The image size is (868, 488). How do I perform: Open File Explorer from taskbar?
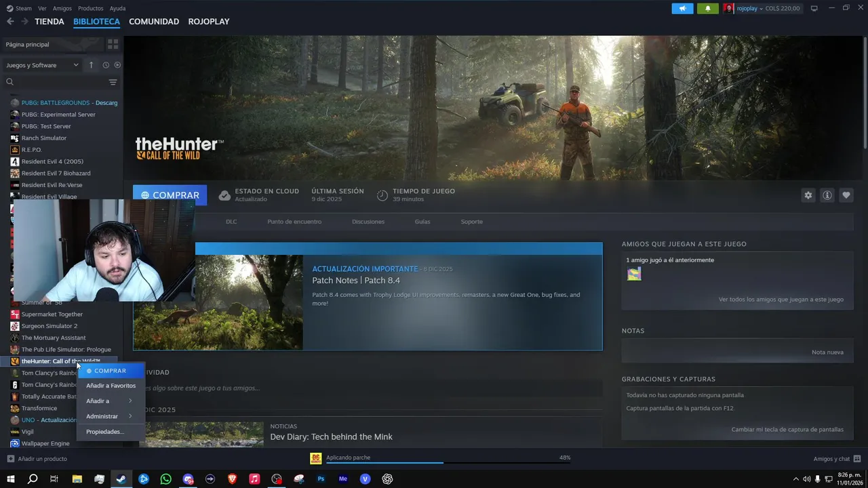pyautogui.click(x=77, y=479)
